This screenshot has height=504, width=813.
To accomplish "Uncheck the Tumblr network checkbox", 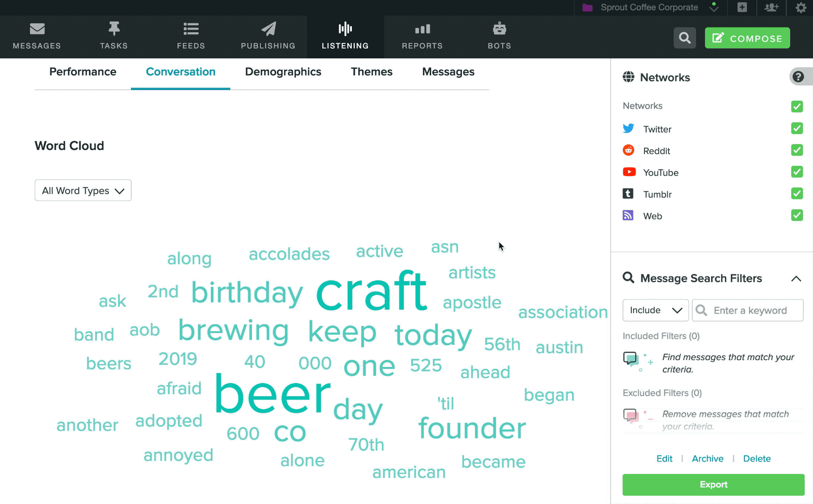I will click(797, 193).
